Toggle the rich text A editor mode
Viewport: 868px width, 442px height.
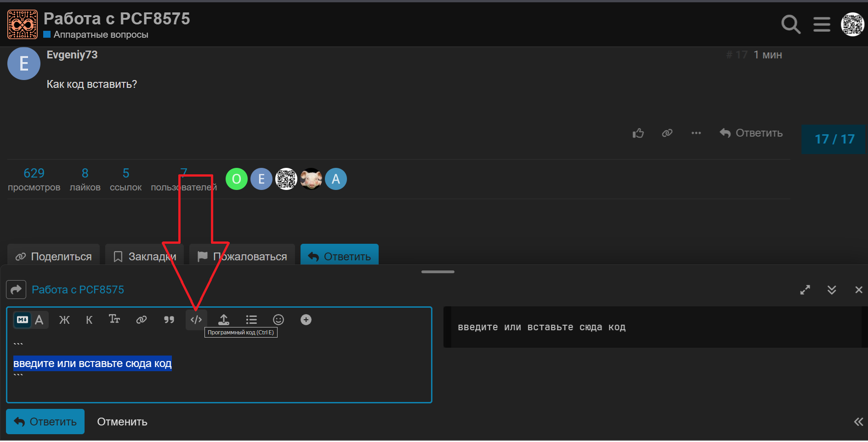click(40, 320)
